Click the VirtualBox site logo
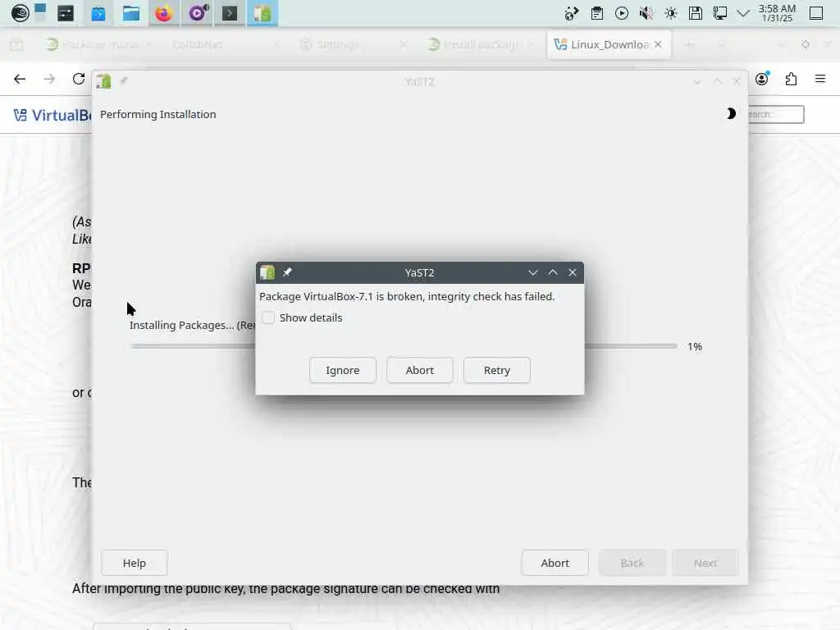The width and height of the screenshot is (840, 630). pyautogui.click(x=52, y=115)
